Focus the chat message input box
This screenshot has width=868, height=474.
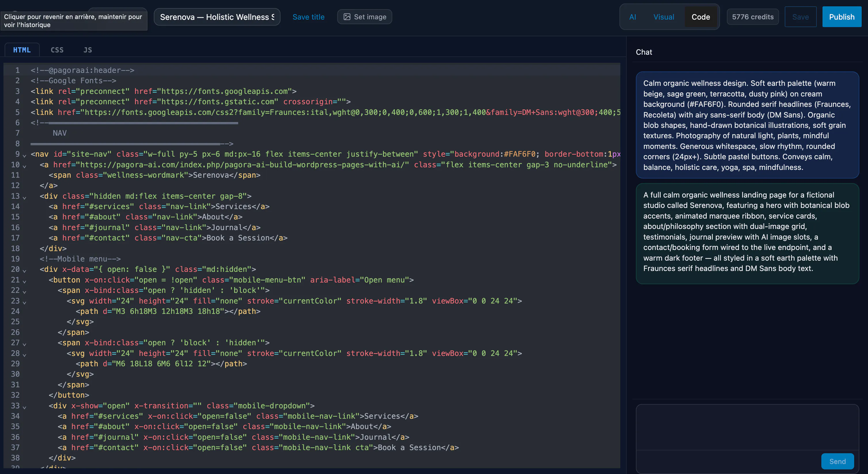[747, 428]
